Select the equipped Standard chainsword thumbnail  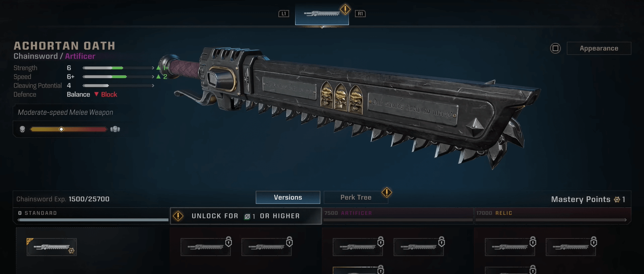[x=52, y=247]
